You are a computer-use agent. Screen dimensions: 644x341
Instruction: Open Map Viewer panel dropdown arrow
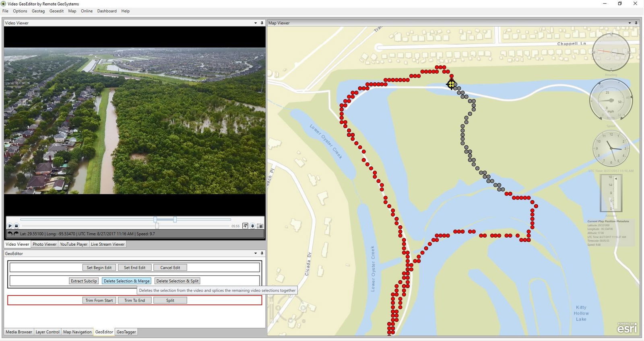pos(630,23)
